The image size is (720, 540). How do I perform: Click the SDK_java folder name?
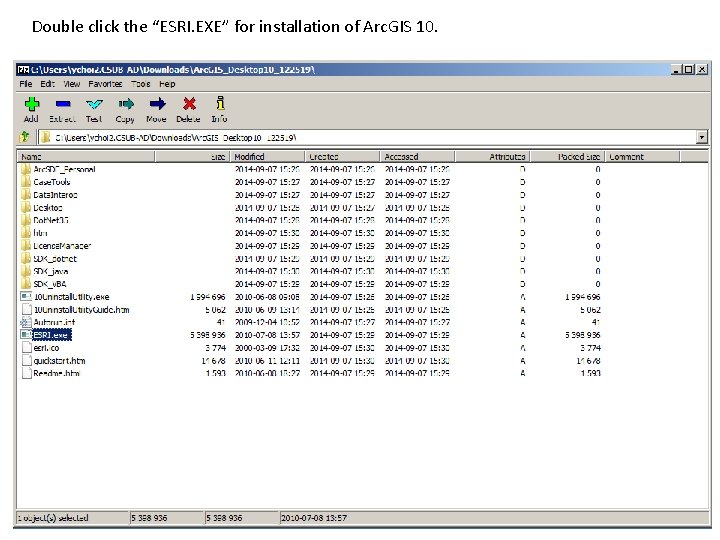pyautogui.click(x=51, y=271)
